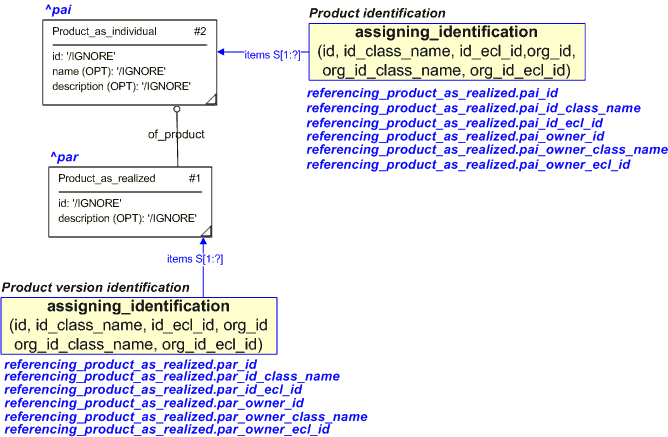Click referencing_product_as_realized.pai_id_class_name parameter
668x437 pixels.
[x=473, y=108]
